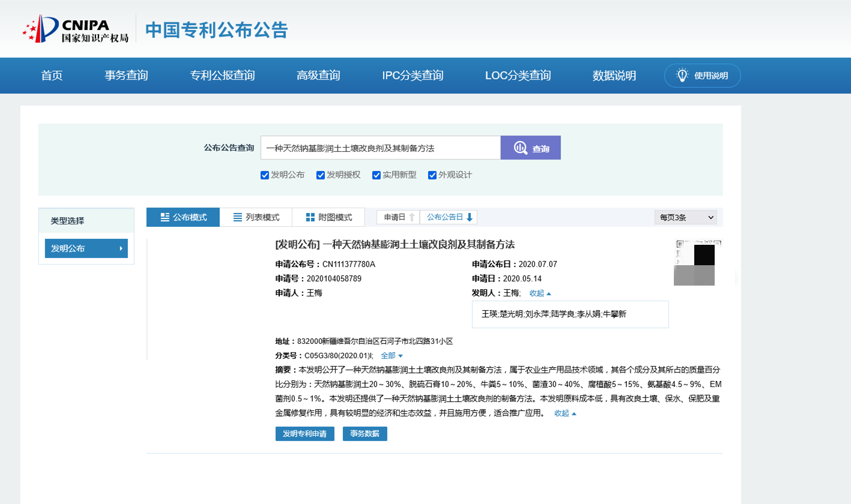The image size is (851, 504).
Task: Click the 申请日 sort up arrow
Action: [x=412, y=217]
